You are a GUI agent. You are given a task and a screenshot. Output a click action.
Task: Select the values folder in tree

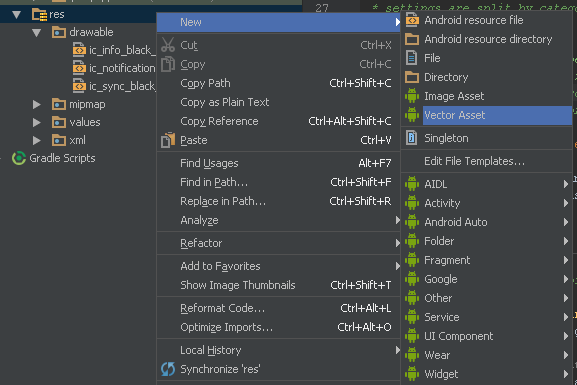pos(85,122)
